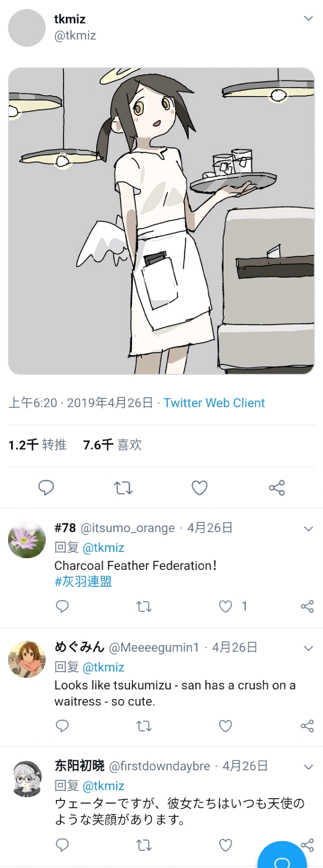The width and height of the screenshot is (323, 868).
Task: Reply to the Meeeegumin1 comment
Action: (x=62, y=726)
